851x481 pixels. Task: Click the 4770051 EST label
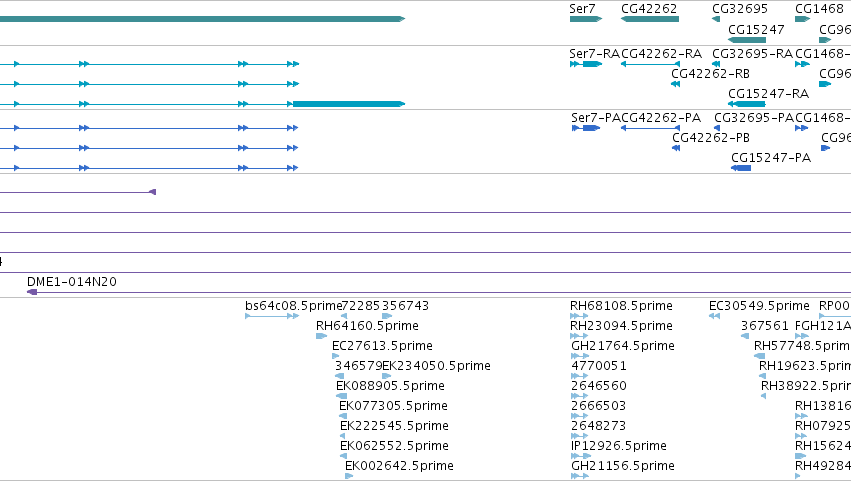point(599,366)
